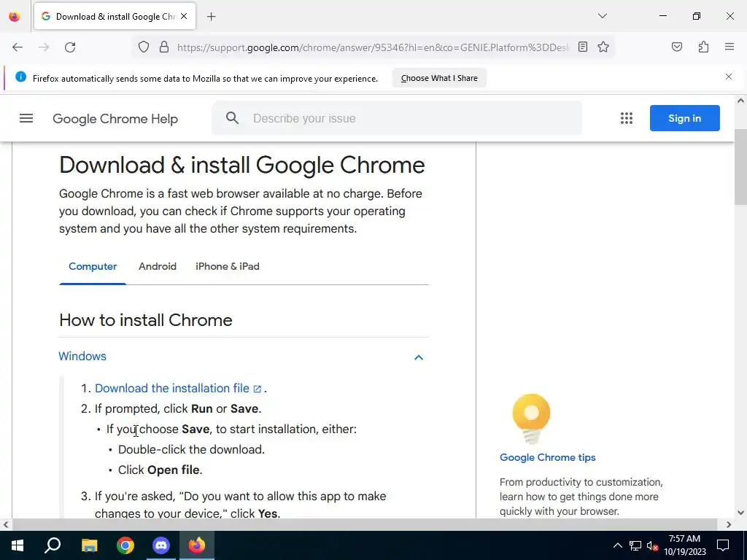This screenshot has width=747, height=560.
Task: Click the horizontal scrollbar left arrow
Action: 6,525
